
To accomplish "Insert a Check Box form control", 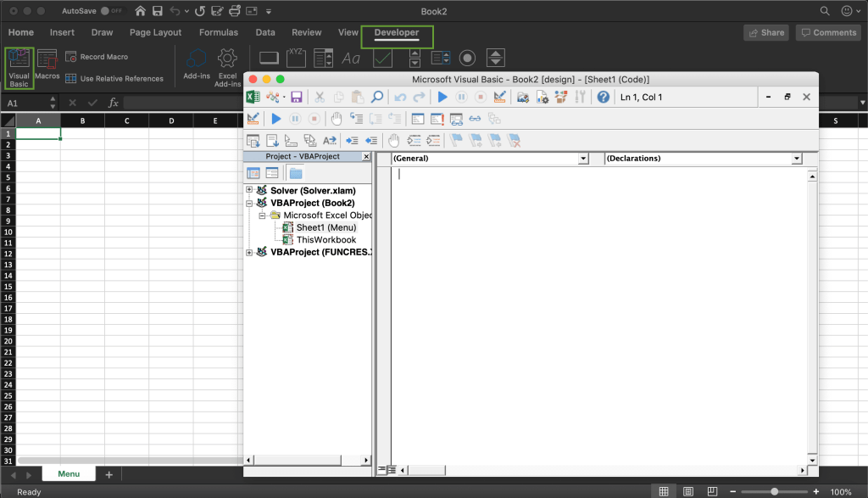I will point(383,58).
